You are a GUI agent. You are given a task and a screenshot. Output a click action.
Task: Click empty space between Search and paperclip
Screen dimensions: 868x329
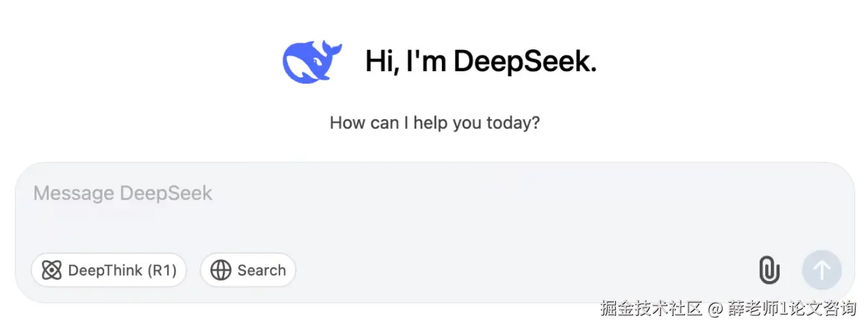pos(521,270)
